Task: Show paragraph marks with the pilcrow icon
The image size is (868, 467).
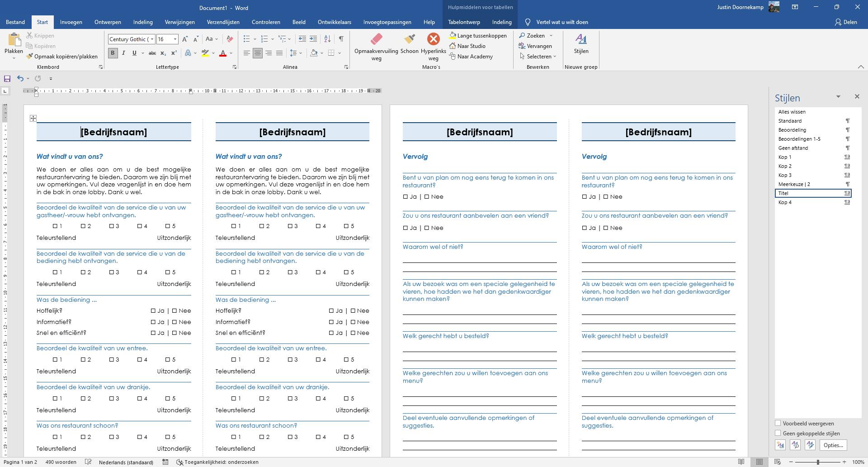Action: coord(341,39)
